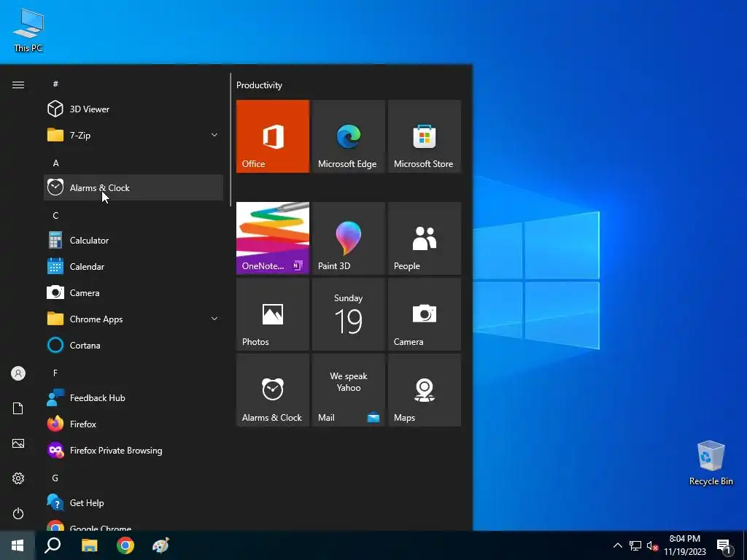Image resolution: width=747 pixels, height=560 pixels.
Task: Jump to the # letter group header
Action: 55,84
